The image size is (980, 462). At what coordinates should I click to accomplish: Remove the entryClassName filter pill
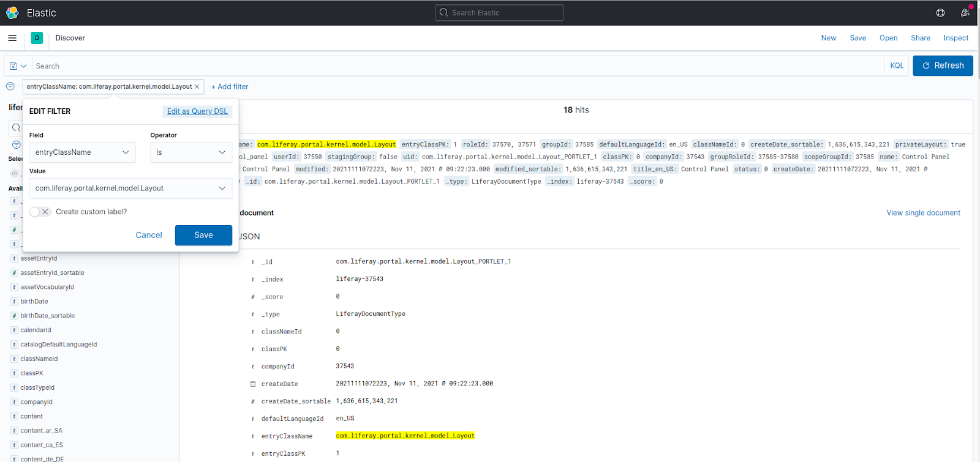coord(197,87)
